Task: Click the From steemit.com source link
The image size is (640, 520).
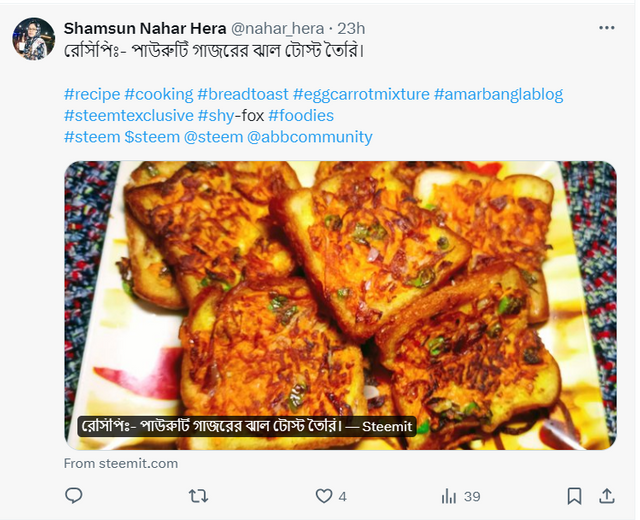Action: (x=121, y=463)
